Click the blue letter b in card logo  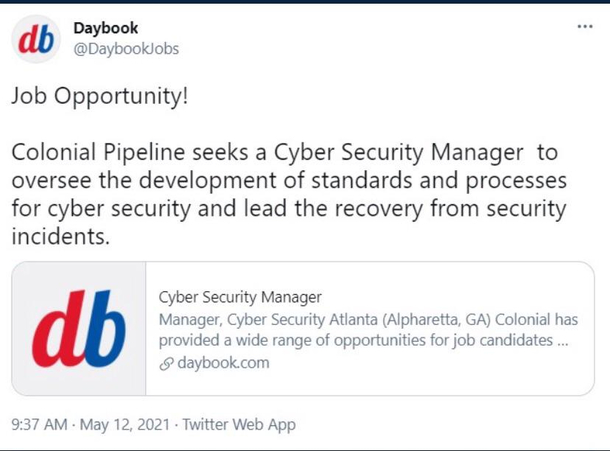(103, 329)
